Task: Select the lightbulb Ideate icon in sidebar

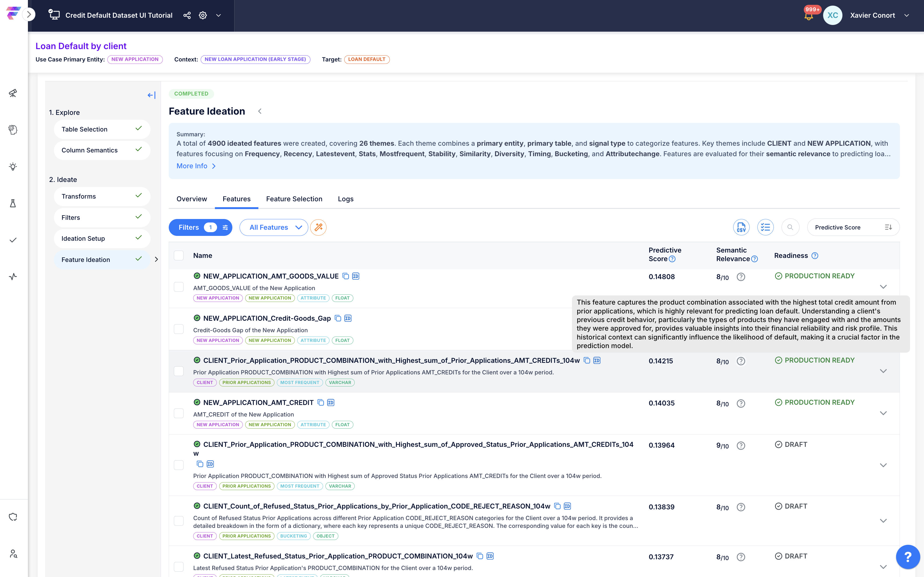Action: 13,166
